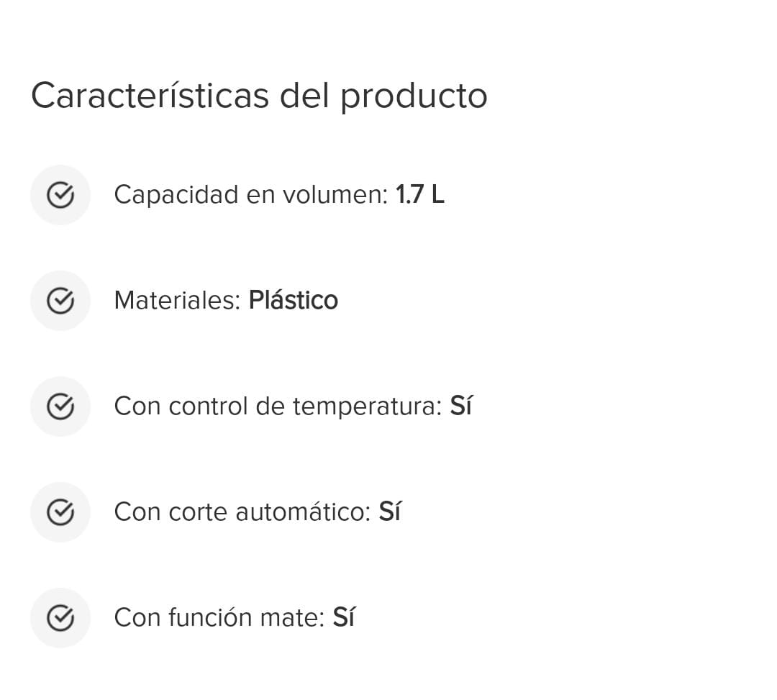777x700 pixels.
Task: Select the Materiales label text
Action: point(177,300)
